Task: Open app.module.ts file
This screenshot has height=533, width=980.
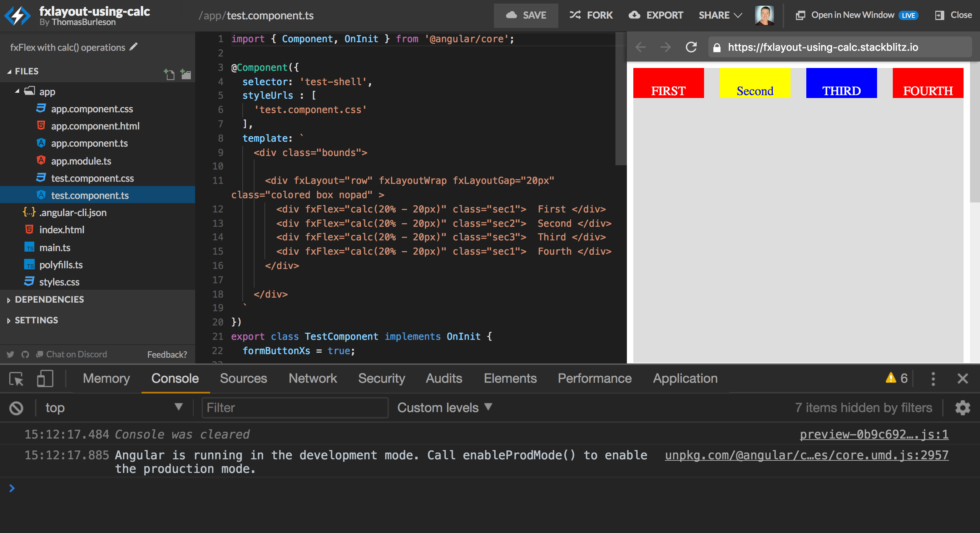Action: point(81,161)
